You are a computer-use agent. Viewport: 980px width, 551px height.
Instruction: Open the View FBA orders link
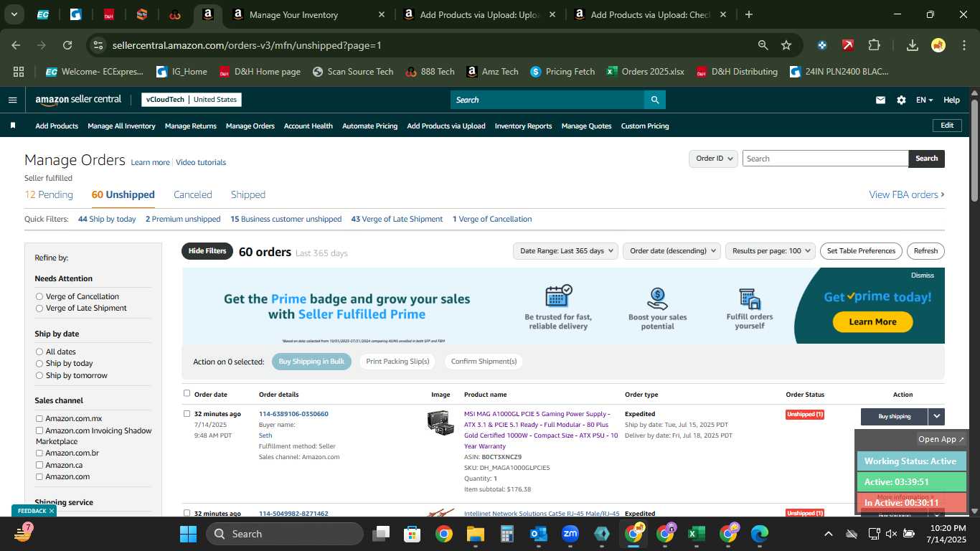(906, 194)
